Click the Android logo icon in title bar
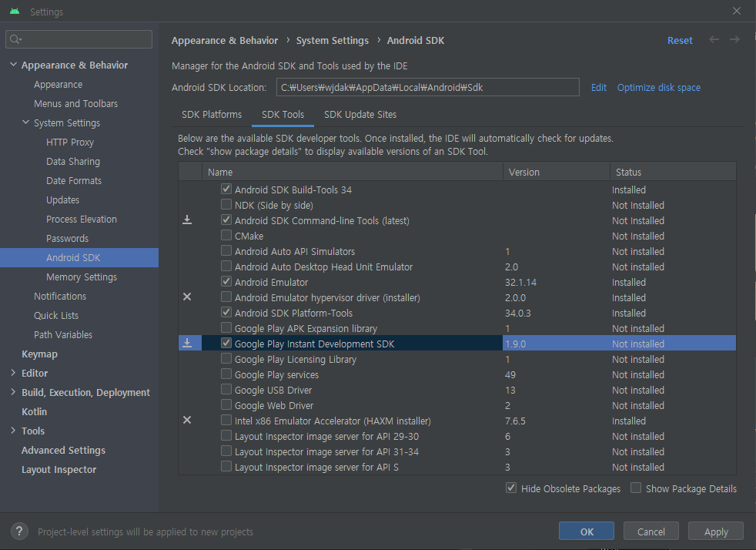756x550 pixels. [x=15, y=11]
